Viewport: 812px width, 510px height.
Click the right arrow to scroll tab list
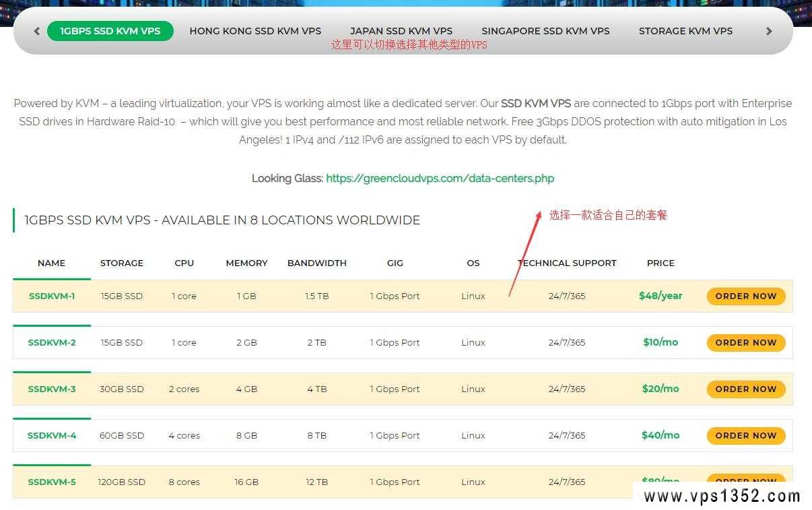tap(768, 31)
